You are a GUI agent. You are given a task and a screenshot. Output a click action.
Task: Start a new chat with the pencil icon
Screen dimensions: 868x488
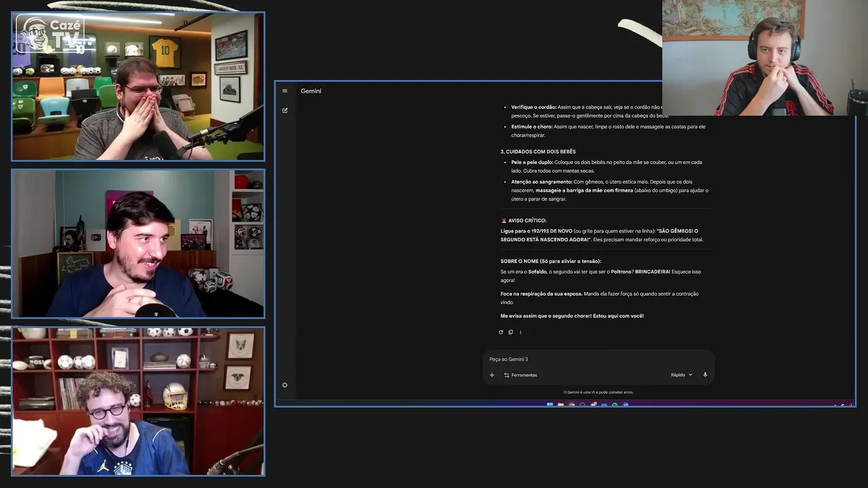[x=285, y=110]
